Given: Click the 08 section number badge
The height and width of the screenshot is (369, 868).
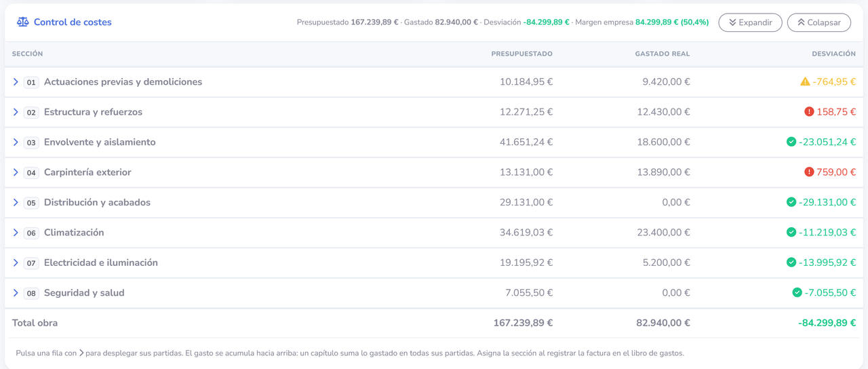Looking at the screenshot, I should tap(31, 293).
